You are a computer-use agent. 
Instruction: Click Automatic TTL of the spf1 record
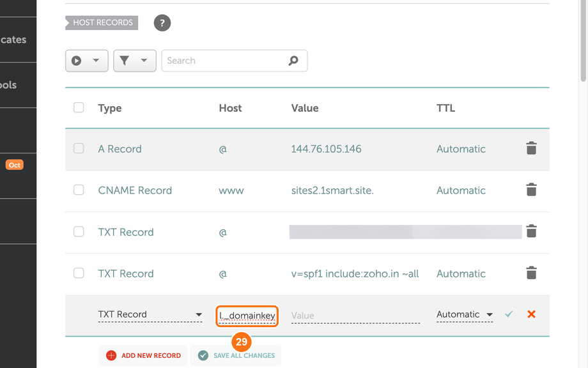pos(461,274)
